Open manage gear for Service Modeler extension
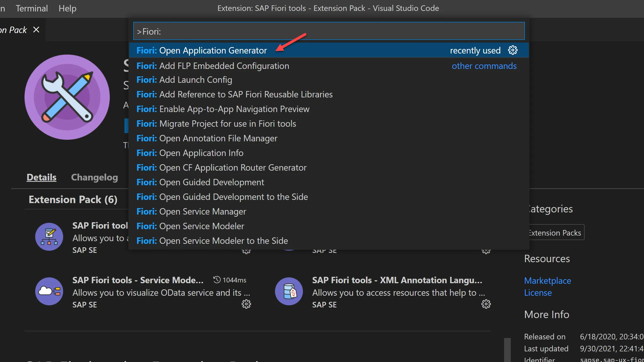Image resolution: width=644 pixels, height=362 pixels. pos(246,304)
